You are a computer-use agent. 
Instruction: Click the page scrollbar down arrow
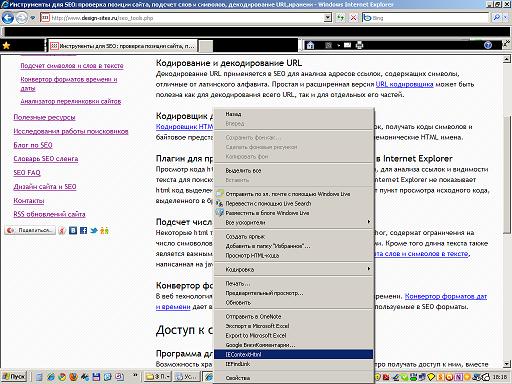(507, 364)
